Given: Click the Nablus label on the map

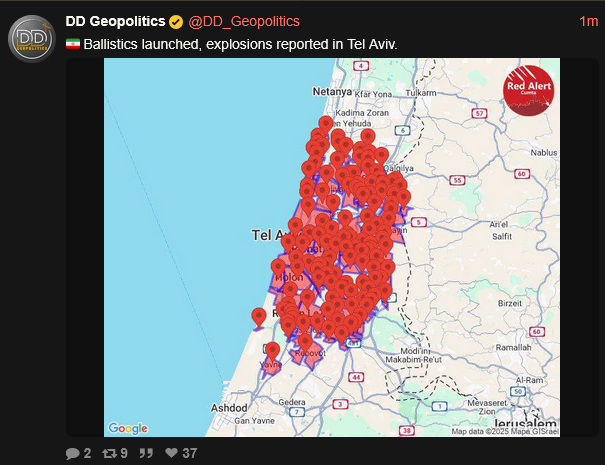Looking at the screenshot, I should pos(544,153).
